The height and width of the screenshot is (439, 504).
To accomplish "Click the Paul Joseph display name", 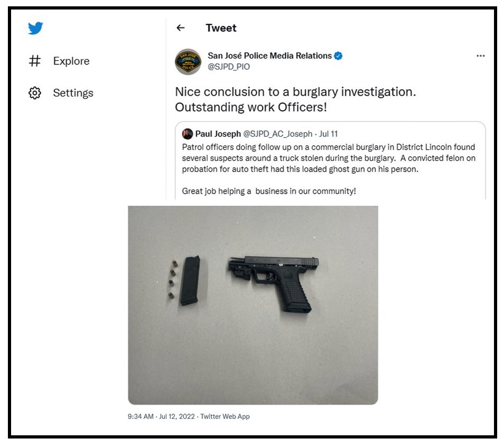I will [x=218, y=134].
